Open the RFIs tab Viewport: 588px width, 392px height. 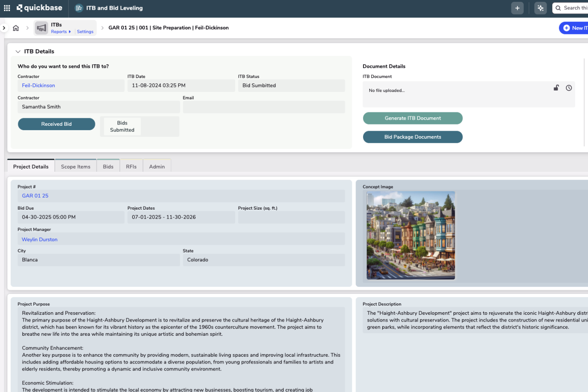pos(131,166)
